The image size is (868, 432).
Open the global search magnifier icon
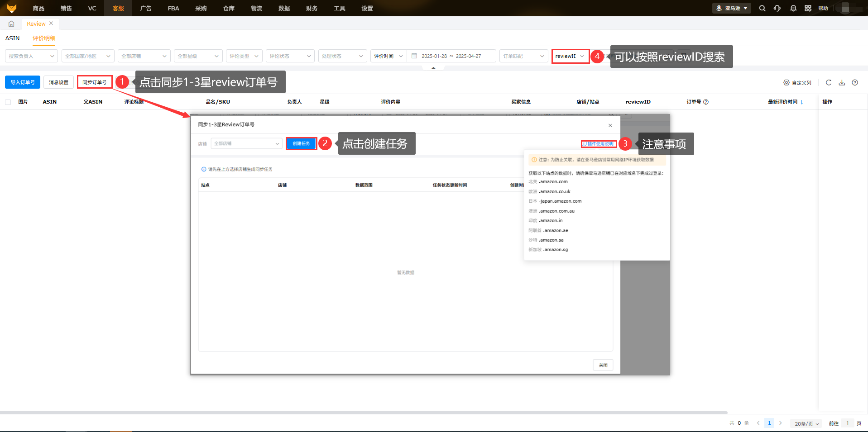pyautogui.click(x=762, y=8)
